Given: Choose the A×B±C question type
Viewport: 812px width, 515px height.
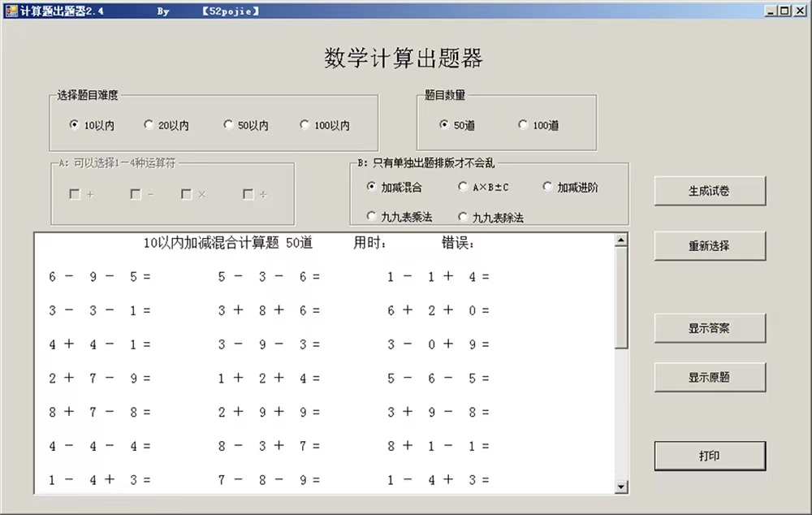Looking at the screenshot, I should [463, 187].
